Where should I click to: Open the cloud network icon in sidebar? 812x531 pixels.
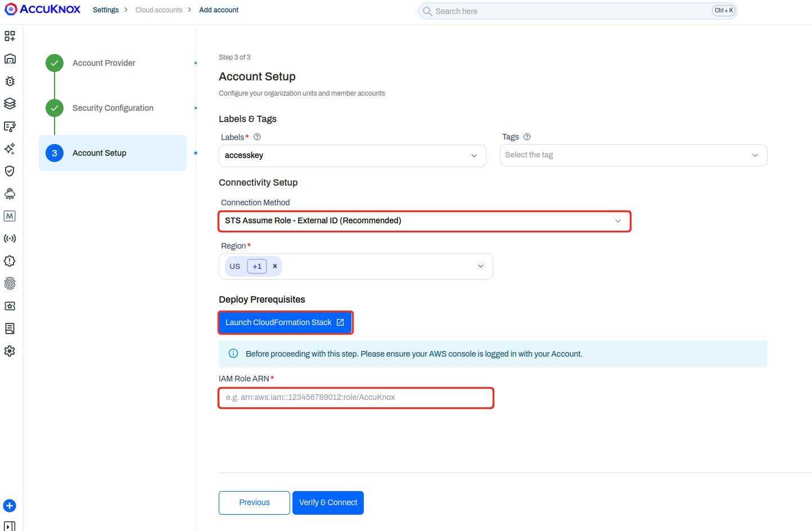(x=10, y=193)
